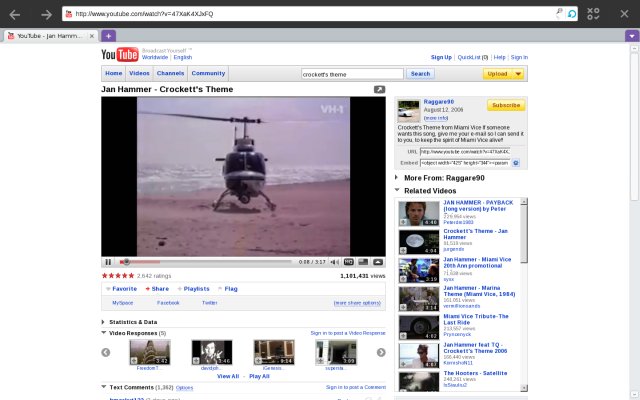
Task: Switch to the Videos tab
Action: pos(140,73)
